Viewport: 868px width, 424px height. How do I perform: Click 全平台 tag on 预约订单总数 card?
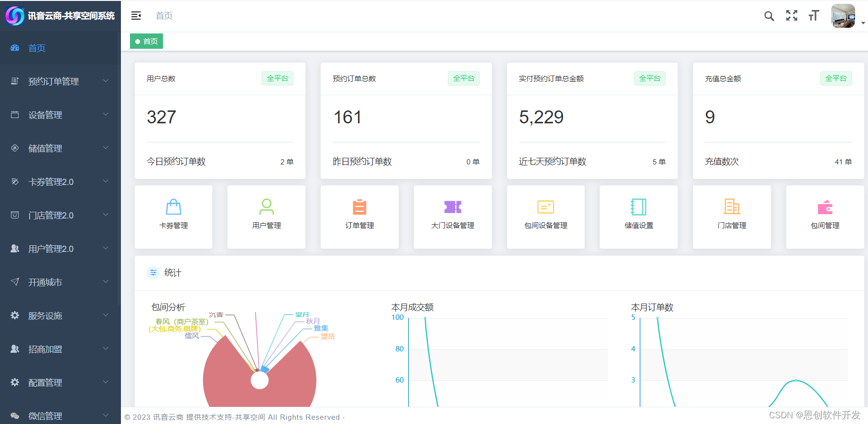point(464,78)
